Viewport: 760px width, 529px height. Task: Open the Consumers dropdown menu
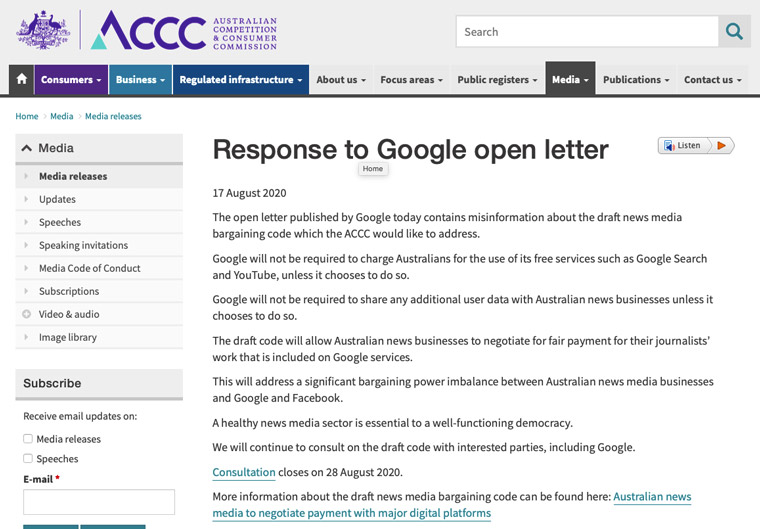coord(71,80)
